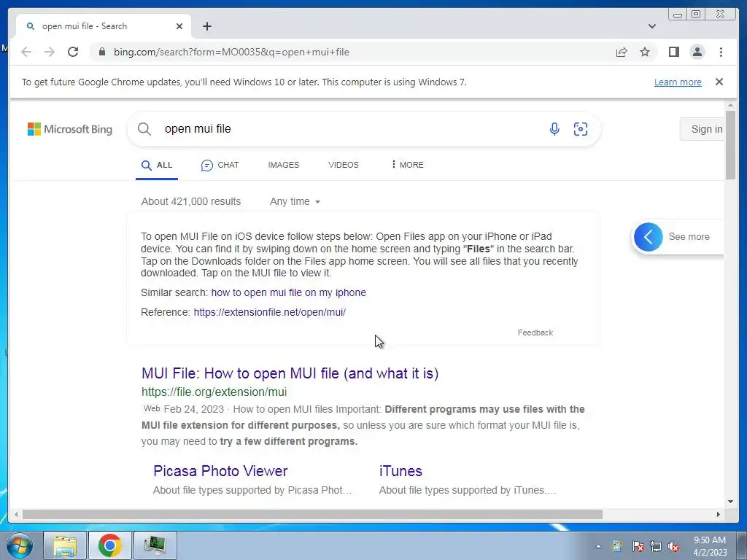Open the Windows Start button

click(x=20, y=545)
